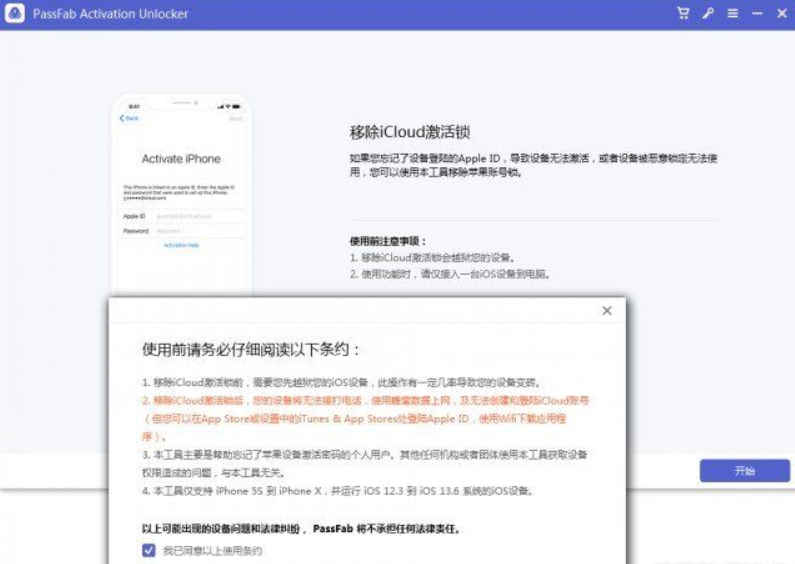Click the 我已同意以上使用条约 checkbox label
The width and height of the screenshot is (795, 564).
coord(212,551)
